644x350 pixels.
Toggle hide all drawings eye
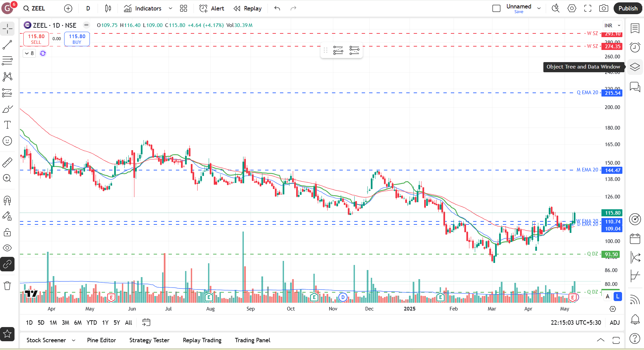coord(7,248)
